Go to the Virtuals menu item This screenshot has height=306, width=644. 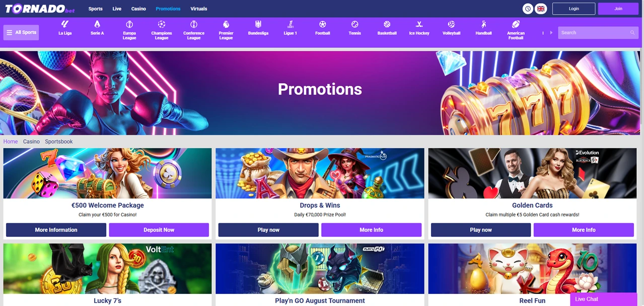coord(199,9)
